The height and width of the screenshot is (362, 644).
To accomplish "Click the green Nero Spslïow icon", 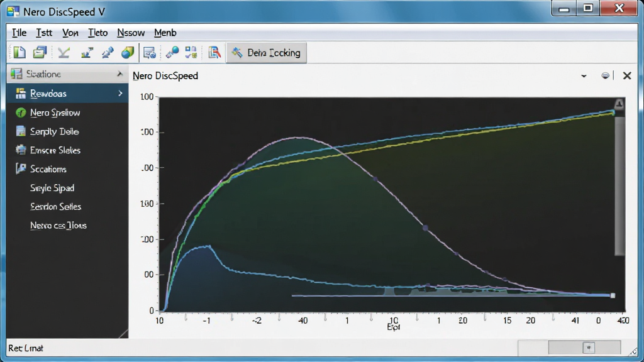I will 21,112.
